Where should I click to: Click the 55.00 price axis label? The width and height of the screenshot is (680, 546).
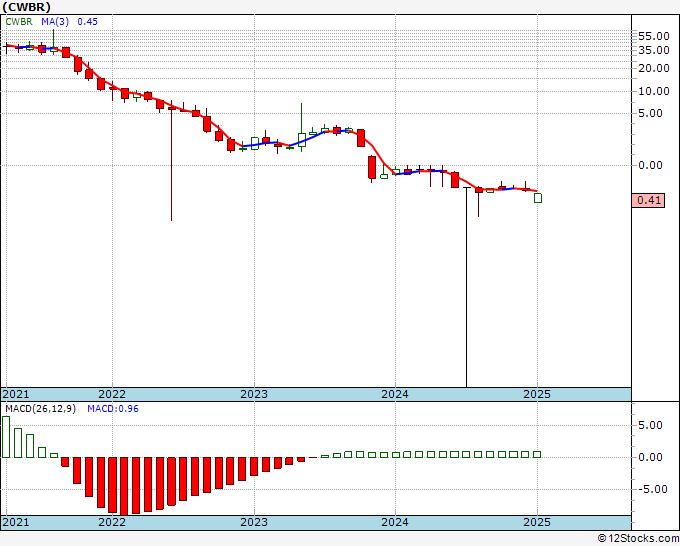[x=654, y=36]
